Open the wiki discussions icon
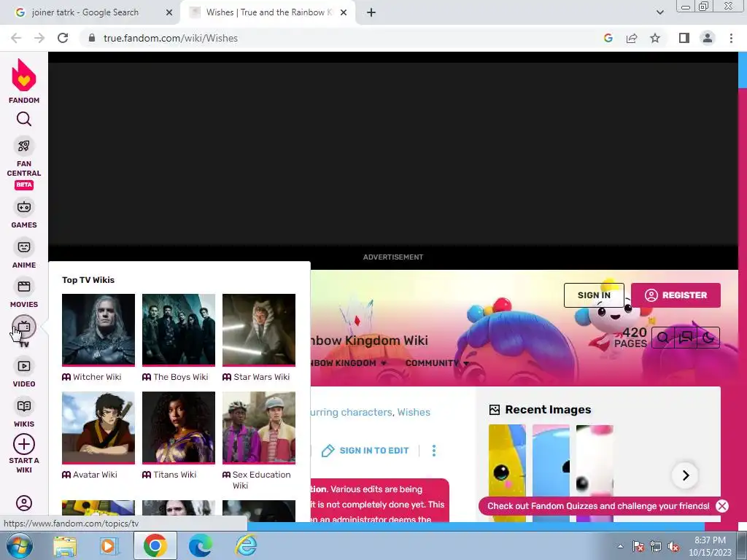 coord(686,338)
